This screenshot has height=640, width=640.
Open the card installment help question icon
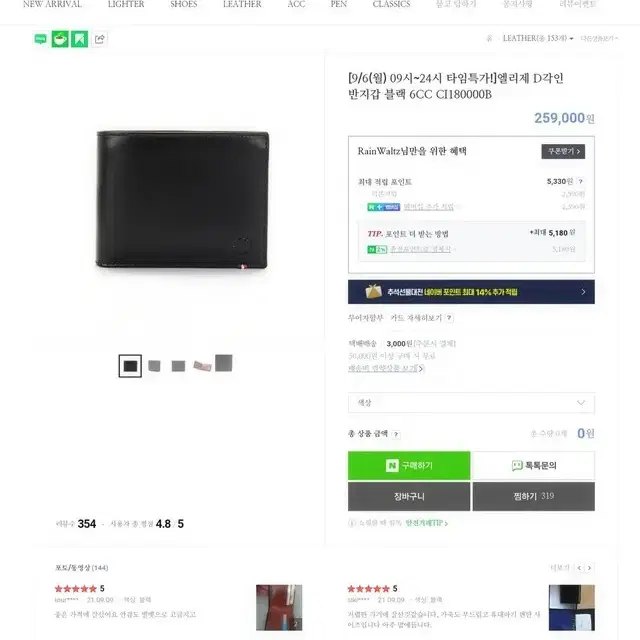(449, 318)
